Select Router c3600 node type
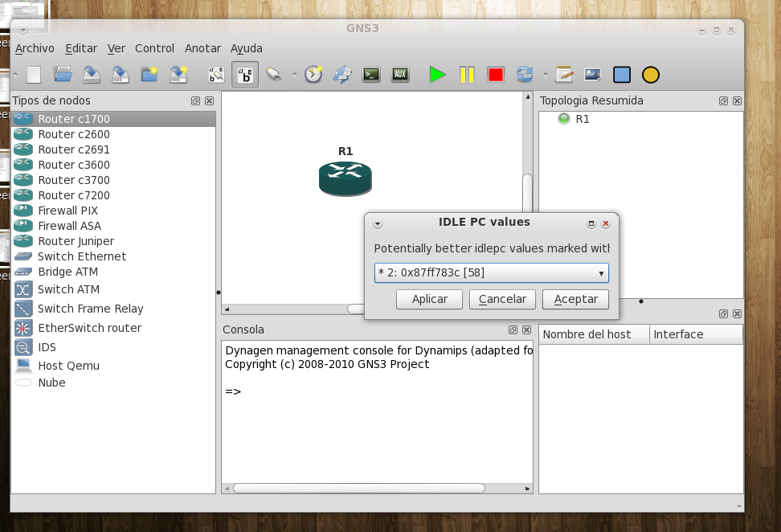Viewport: 781px width, 532px height. (113, 165)
